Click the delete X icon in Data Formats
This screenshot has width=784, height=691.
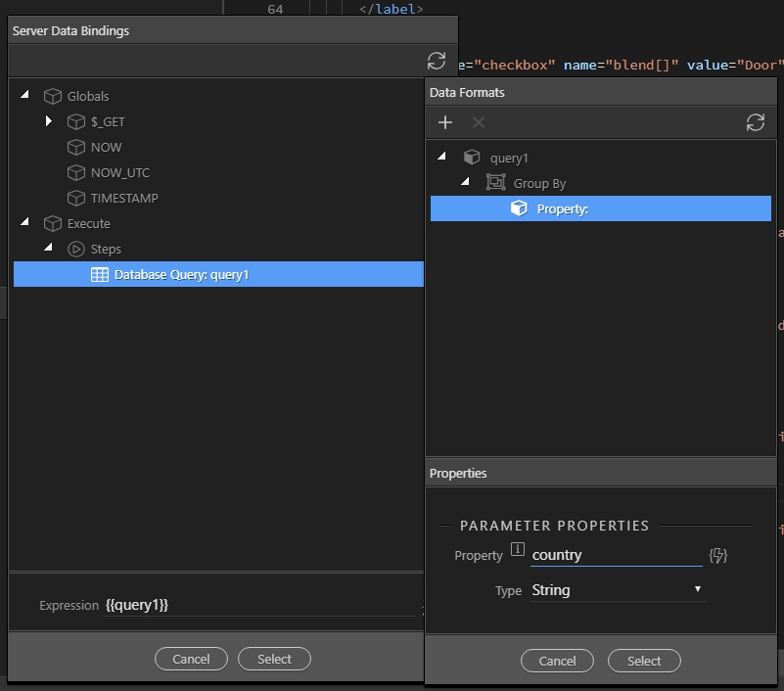point(479,122)
